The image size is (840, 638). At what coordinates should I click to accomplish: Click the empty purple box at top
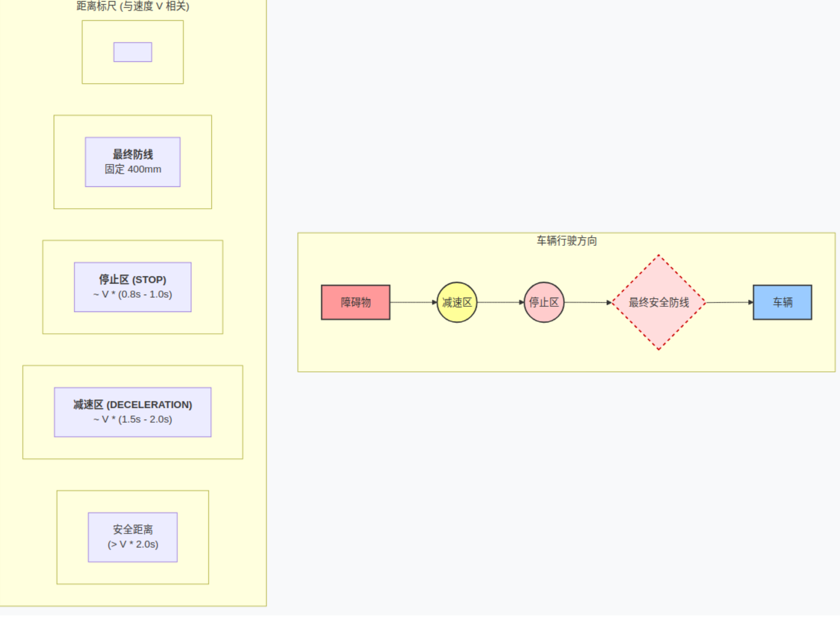(x=133, y=52)
